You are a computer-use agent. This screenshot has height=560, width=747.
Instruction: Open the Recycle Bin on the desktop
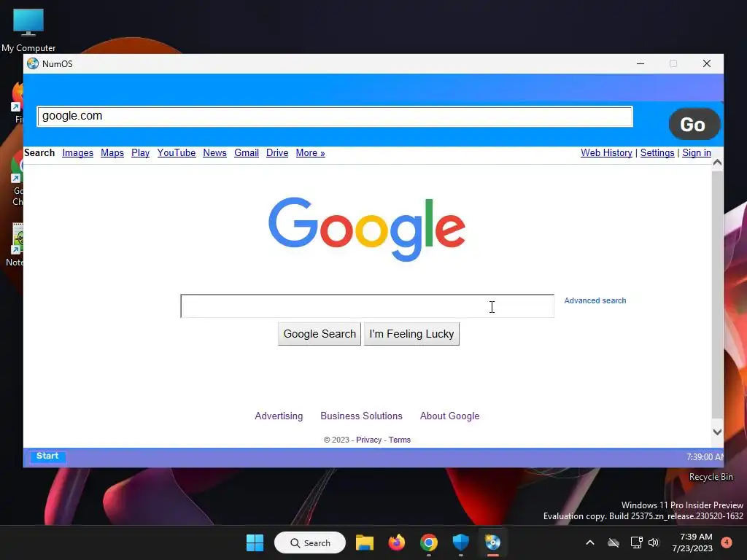(711, 477)
